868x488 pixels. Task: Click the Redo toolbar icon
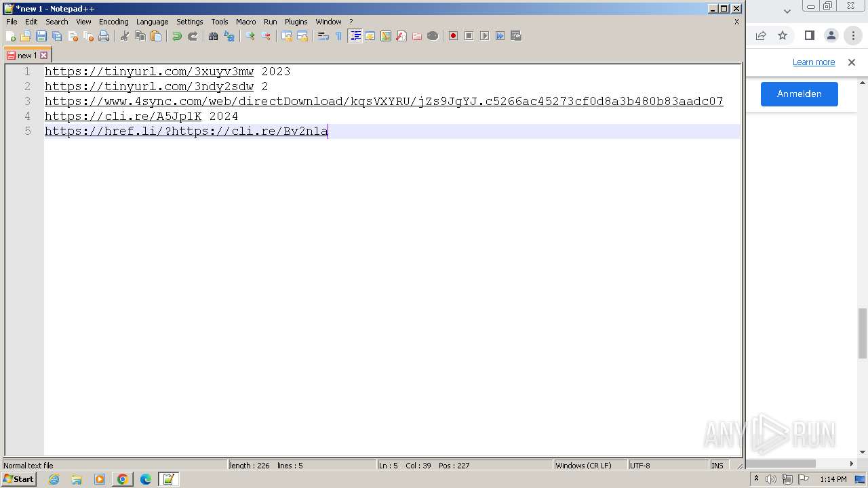point(193,36)
